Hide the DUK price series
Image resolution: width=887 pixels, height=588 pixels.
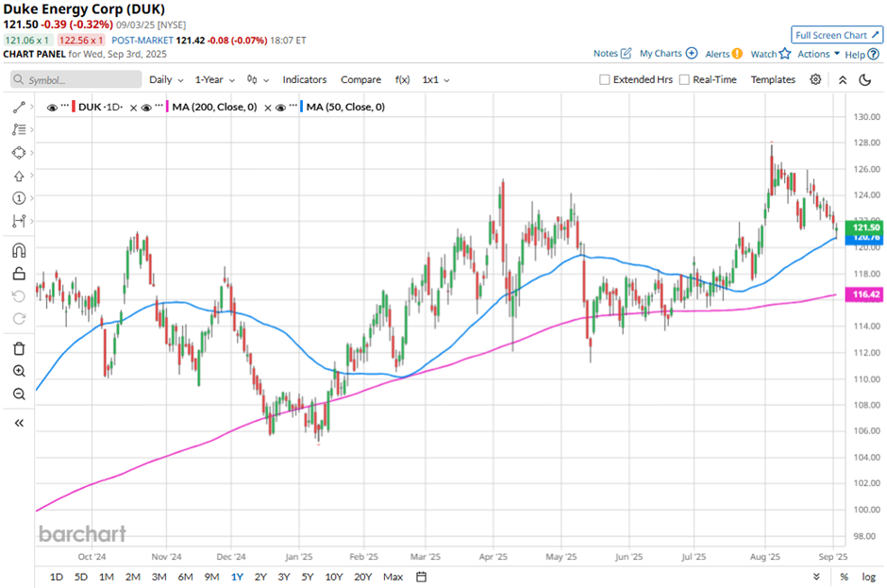(x=52, y=108)
